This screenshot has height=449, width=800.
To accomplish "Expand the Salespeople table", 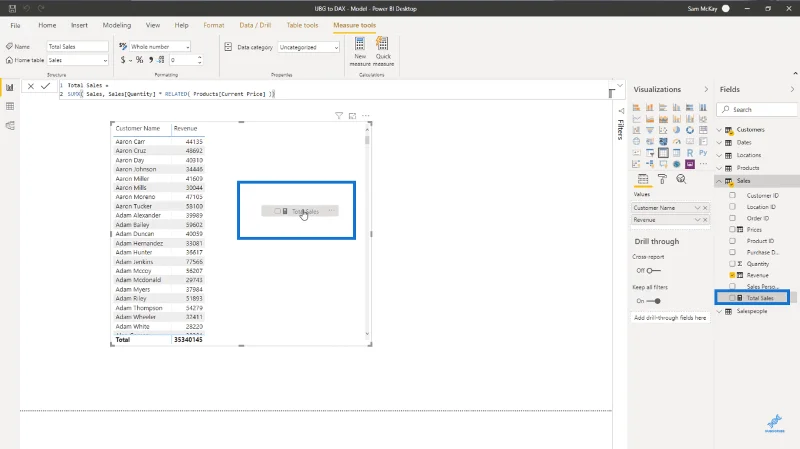I will [x=719, y=311].
